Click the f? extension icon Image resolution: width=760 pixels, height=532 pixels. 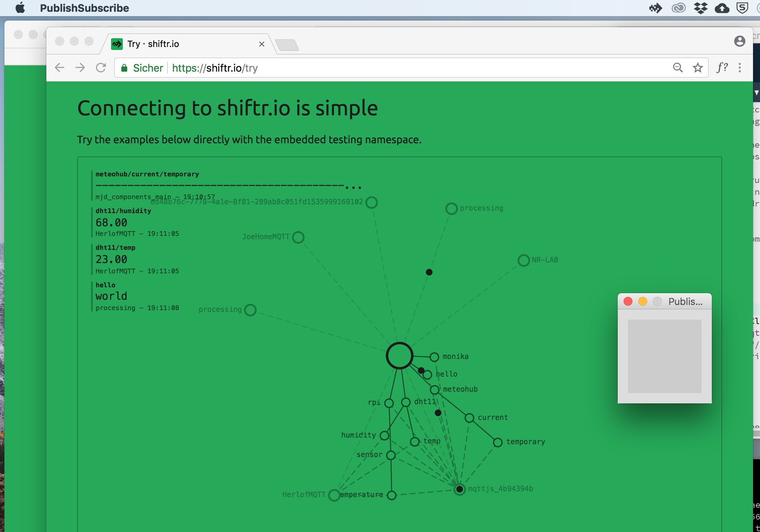click(722, 68)
